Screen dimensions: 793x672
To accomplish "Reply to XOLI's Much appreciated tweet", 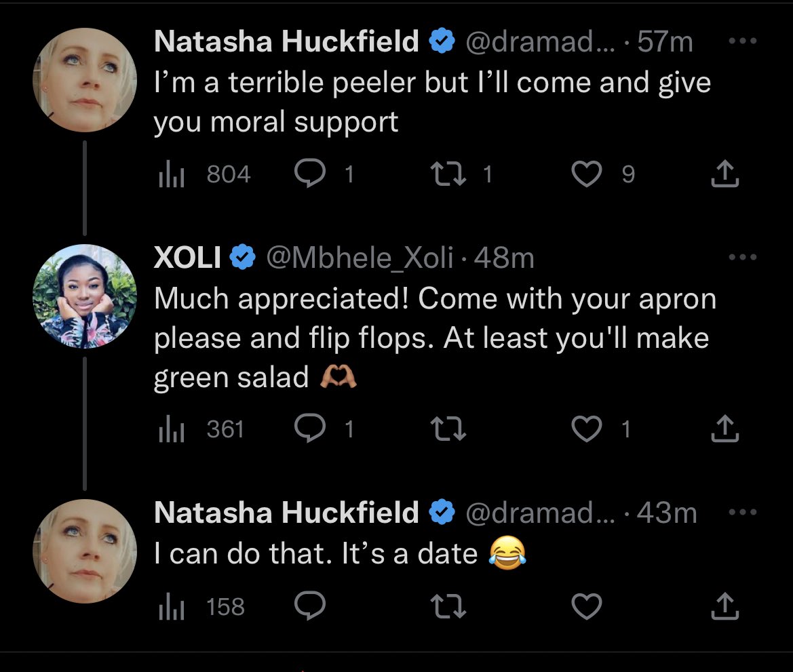I will click(310, 429).
